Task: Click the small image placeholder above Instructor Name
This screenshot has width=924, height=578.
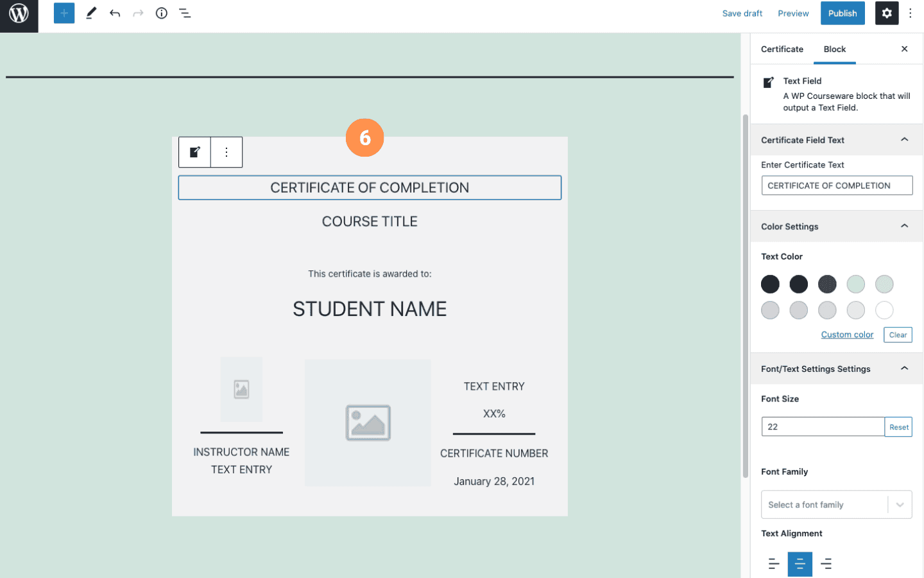Action: pyautogui.click(x=241, y=389)
